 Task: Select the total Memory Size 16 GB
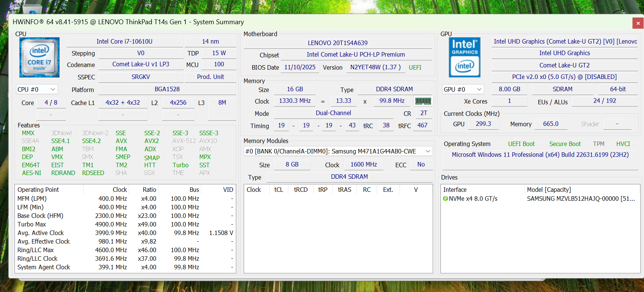(295, 89)
